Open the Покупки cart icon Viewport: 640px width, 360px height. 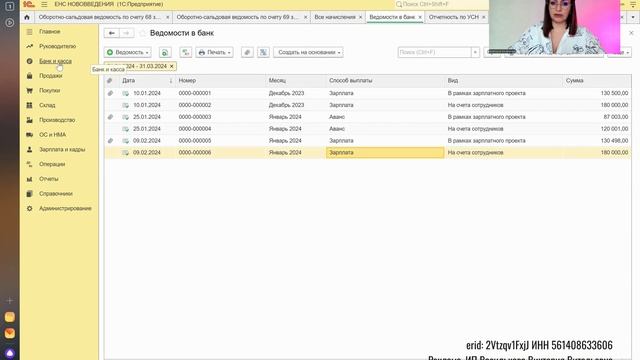(x=29, y=90)
